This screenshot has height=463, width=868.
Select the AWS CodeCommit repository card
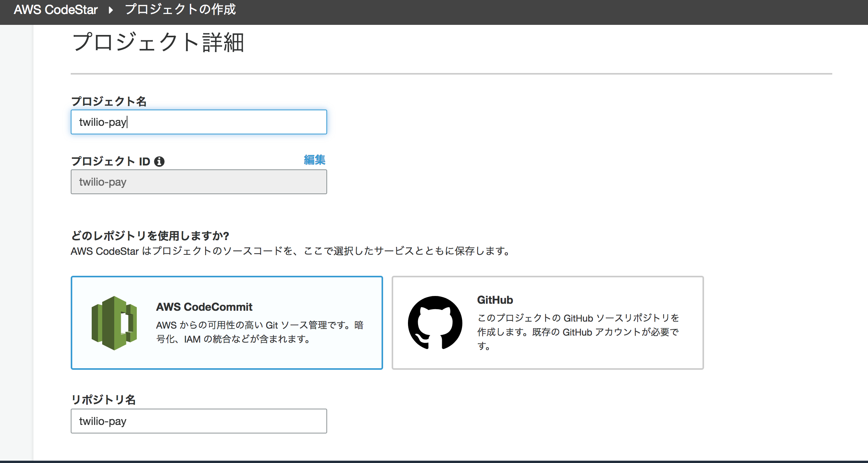(x=227, y=323)
